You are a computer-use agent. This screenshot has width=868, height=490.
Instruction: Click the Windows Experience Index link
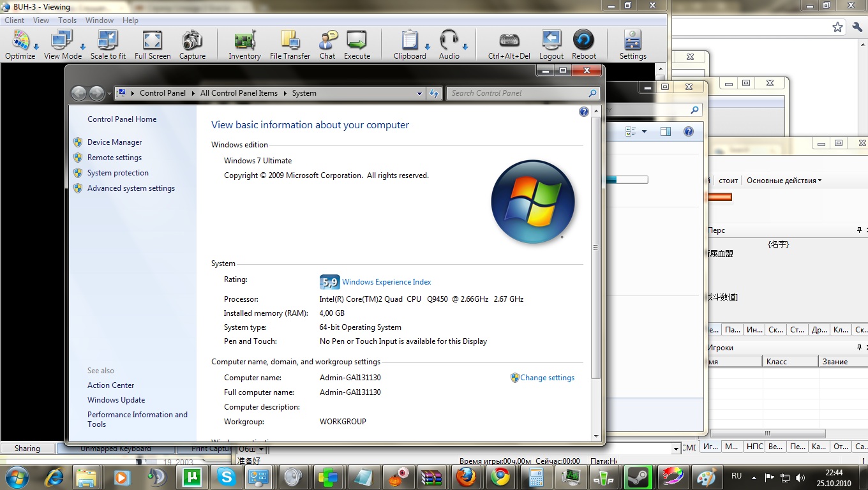click(387, 282)
